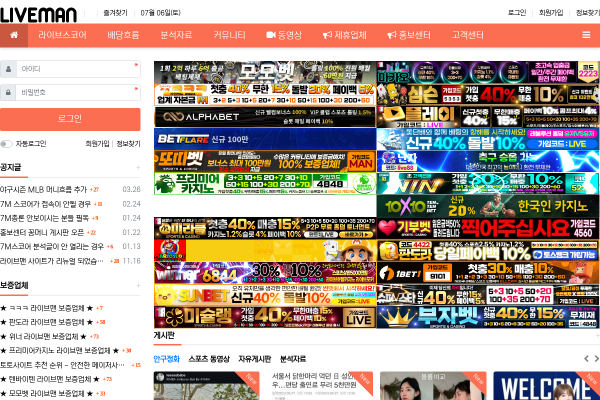Click the SUNBET banner
The image size is (600, 400).
265,295
